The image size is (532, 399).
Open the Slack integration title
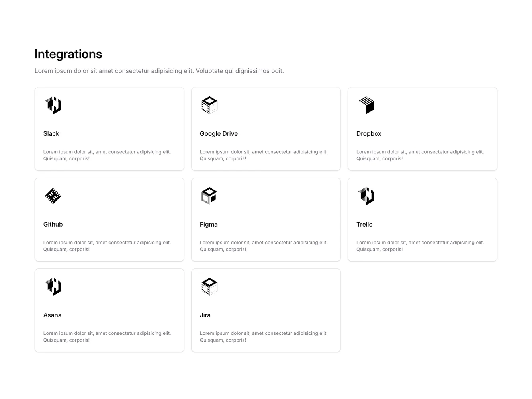click(51, 134)
